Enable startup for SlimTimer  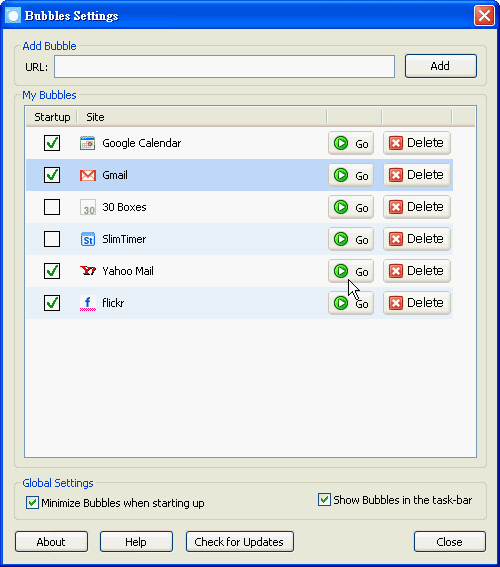click(x=52, y=239)
